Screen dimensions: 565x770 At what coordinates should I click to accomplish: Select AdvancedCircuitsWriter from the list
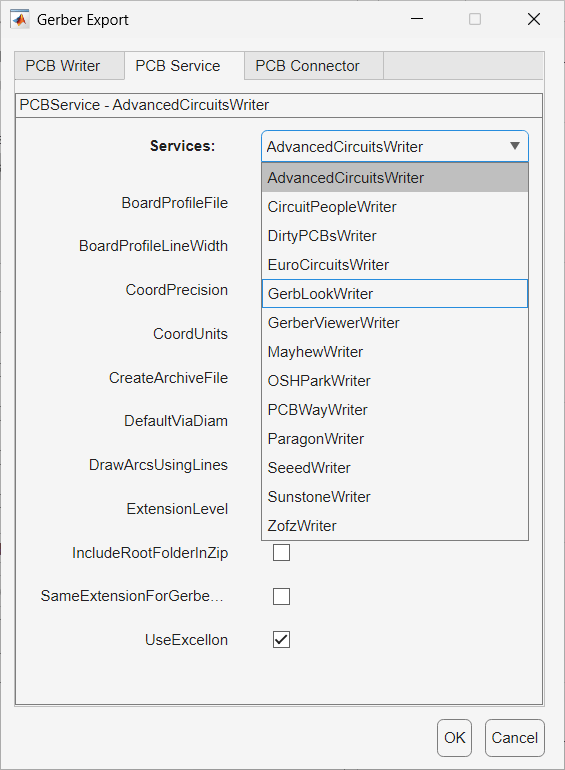point(395,178)
